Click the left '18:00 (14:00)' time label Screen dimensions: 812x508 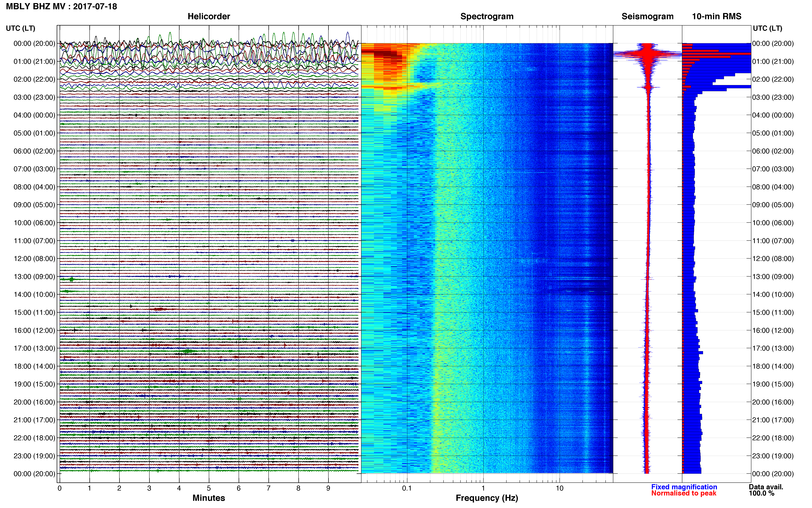pyautogui.click(x=34, y=366)
